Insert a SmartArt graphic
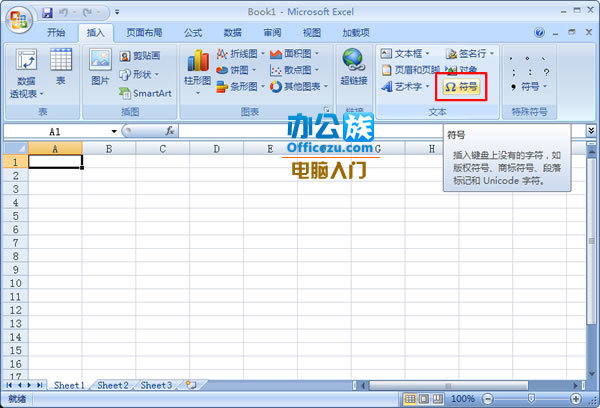The image size is (600, 408). [x=145, y=93]
